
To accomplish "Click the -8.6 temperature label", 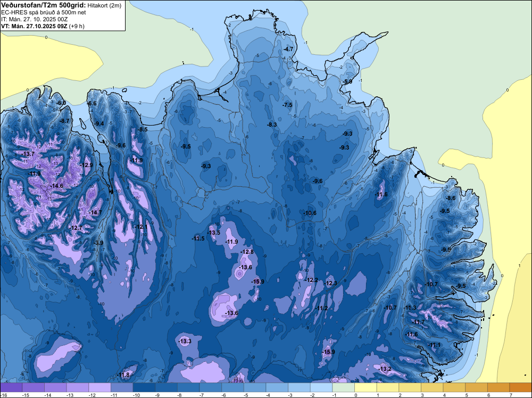I will click(x=450, y=198).
